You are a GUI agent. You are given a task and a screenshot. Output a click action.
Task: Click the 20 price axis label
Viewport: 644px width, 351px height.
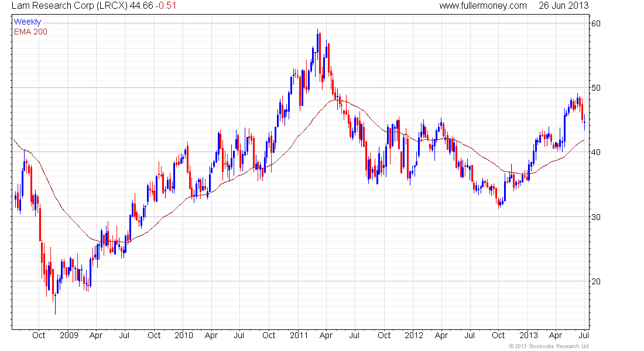coord(595,281)
